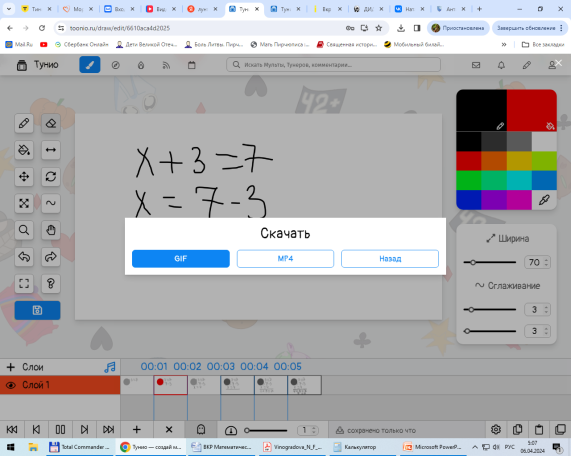Click the Назад button in dialog
Image resolution: width=571 pixels, height=457 pixels.
(390, 259)
